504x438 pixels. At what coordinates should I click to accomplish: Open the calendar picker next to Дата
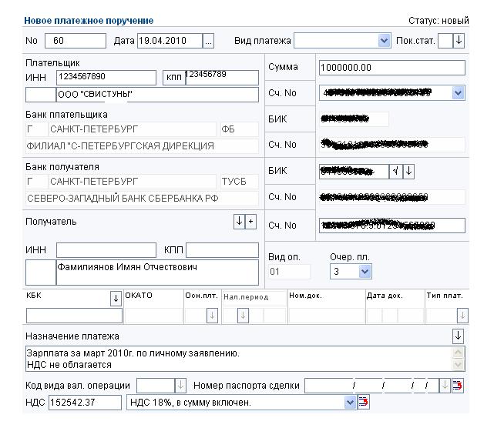pyautogui.click(x=208, y=41)
